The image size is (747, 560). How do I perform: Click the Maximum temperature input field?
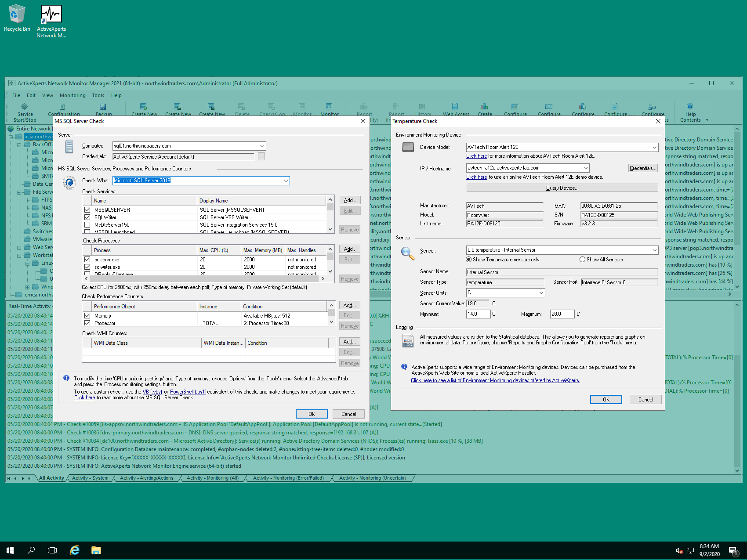point(562,314)
